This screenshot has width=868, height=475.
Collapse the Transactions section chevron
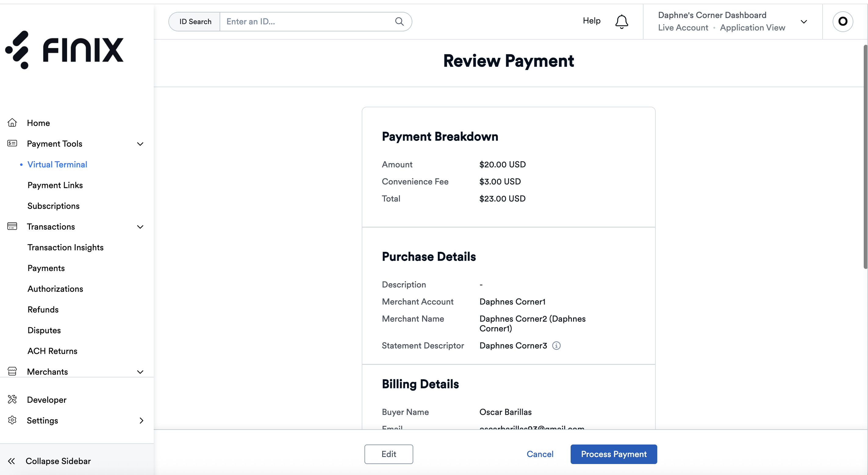(x=140, y=227)
